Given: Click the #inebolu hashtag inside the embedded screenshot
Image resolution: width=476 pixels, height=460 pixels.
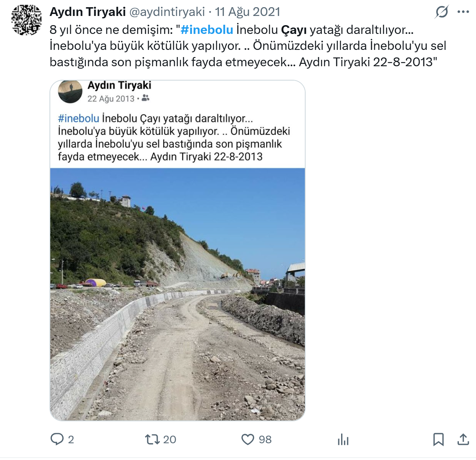Looking at the screenshot, I should pos(79,118).
